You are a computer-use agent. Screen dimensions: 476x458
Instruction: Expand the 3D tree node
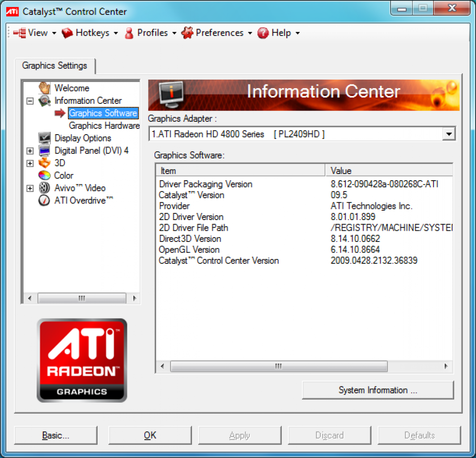pyautogui.click(x=30, y=163)
